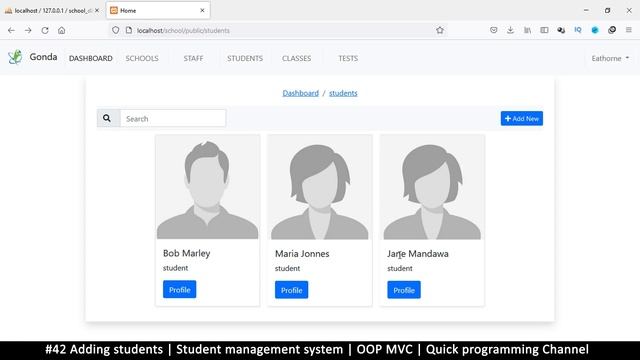Viewport: 640px width, 360px height.
Task: Open the Firefox hamburger menu
Action: 629,30
